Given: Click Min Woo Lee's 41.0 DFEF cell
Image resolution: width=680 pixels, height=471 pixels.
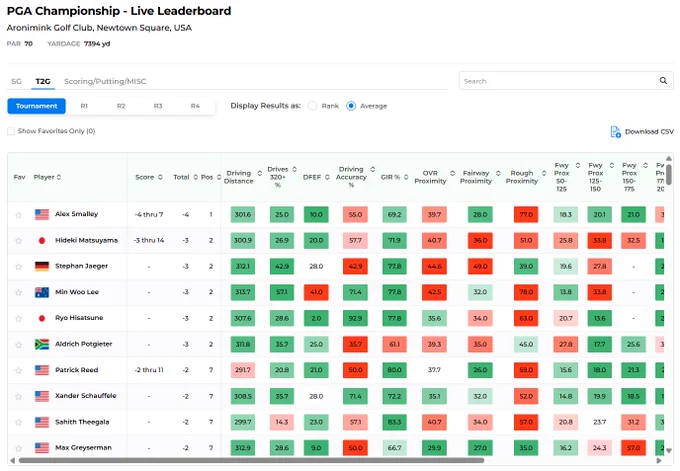Looking at the screenshot, I should coord(316,292).
